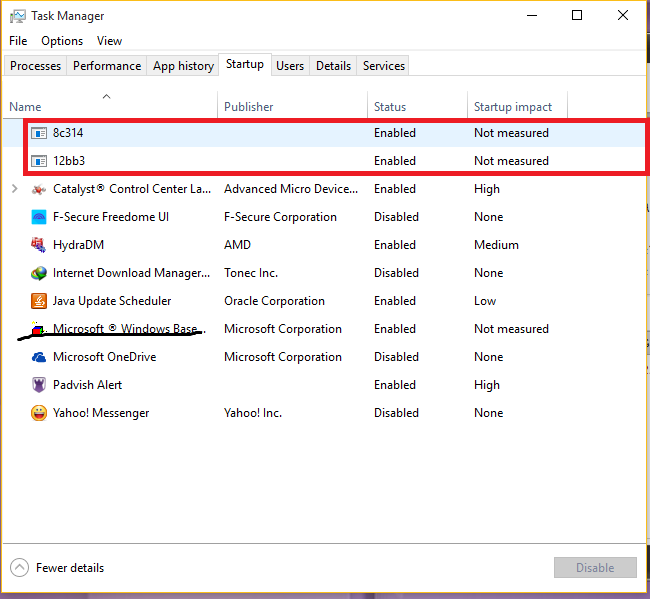650x599 pixels.
Task: Switch to the Services tab
Action: pyautogui.click(x=384, y=66)
